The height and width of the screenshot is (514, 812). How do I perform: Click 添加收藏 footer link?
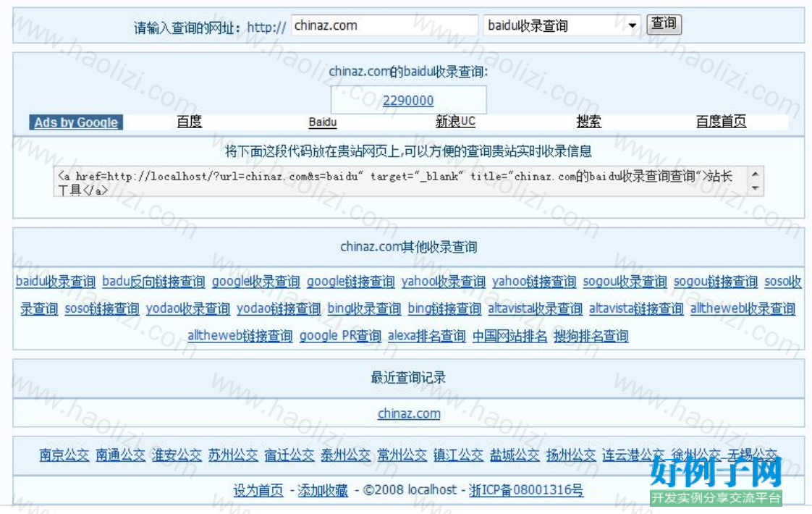[323, 489]
